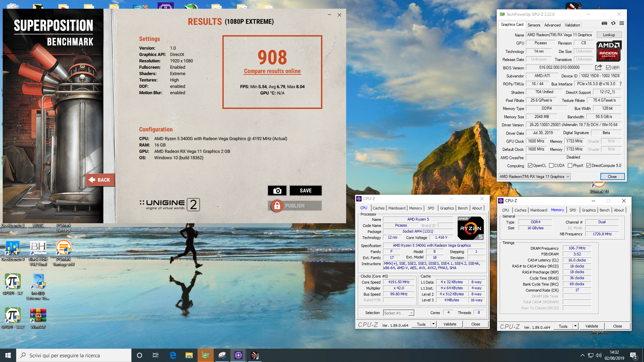Open Intel(R) Extreme Tuning desktop icon
This screenshot has width=644, height=362.
38,287
